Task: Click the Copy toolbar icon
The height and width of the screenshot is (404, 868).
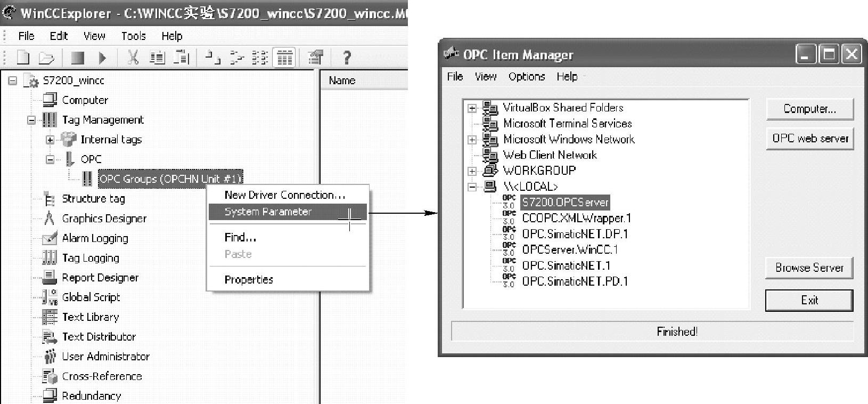Action: coord(157,58)
